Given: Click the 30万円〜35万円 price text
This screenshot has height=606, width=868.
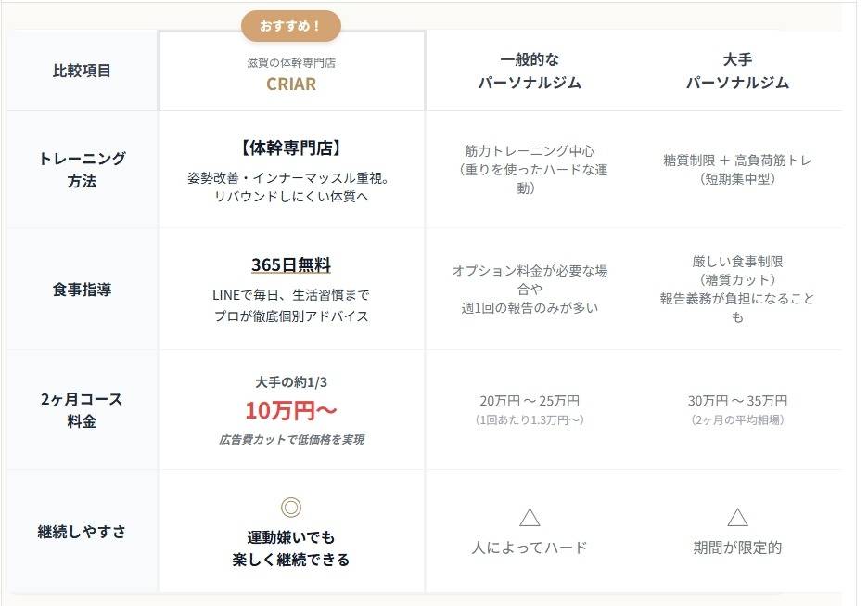Looking at the screenshot, I should pos(737,401).
